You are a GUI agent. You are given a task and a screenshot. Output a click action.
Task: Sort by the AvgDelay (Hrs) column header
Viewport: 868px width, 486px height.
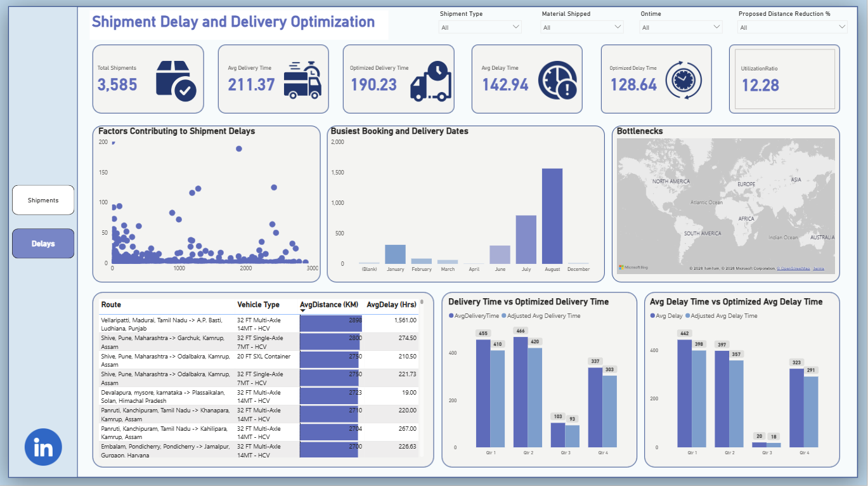coord(391,305)
